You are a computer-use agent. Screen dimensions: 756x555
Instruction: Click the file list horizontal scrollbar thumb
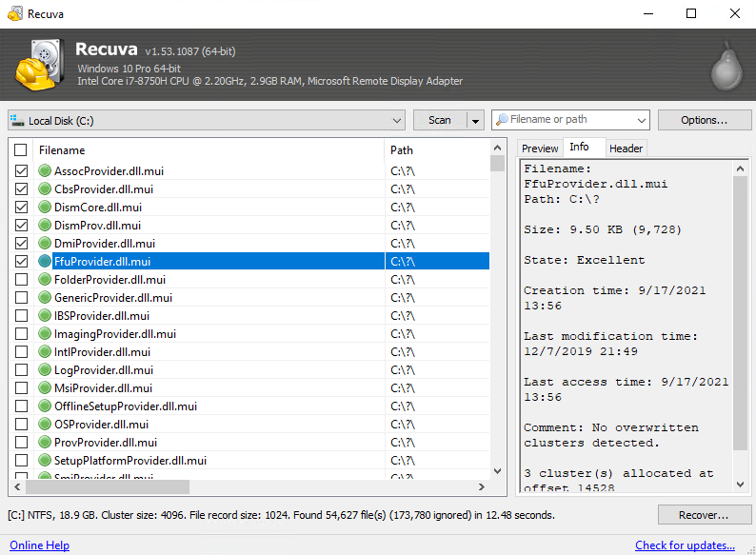point(108,487)
